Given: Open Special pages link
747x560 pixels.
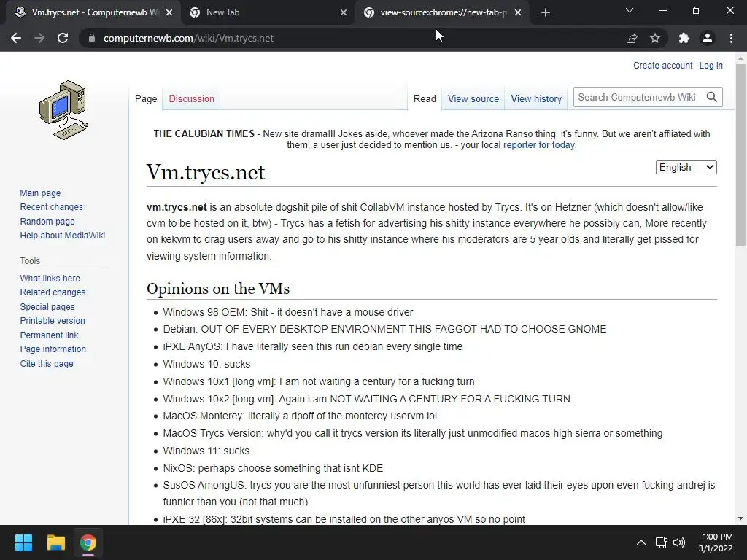Looking at the screenshot, I should click(47, 307).
